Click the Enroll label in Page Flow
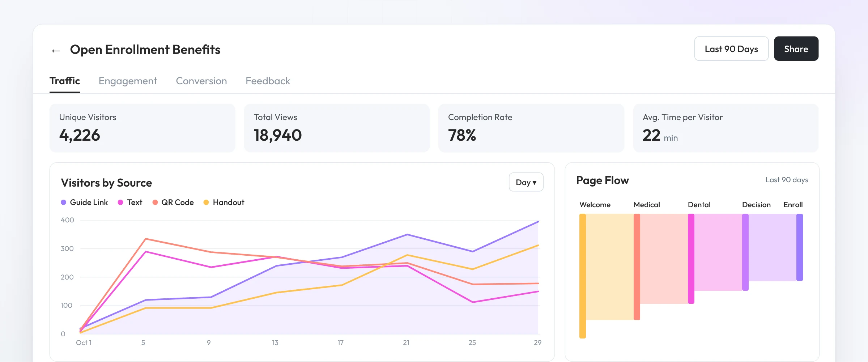This screenshot has height=362, width=868. [793, 205]
